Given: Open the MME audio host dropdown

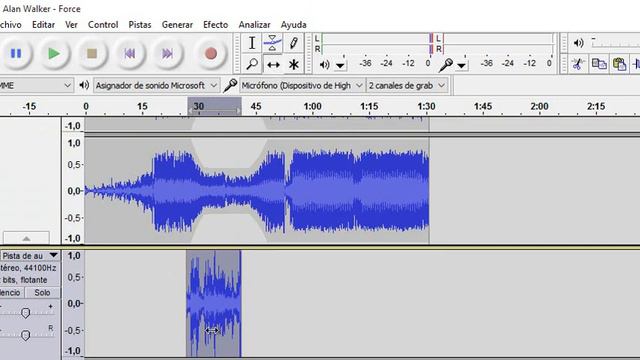Looking at the screenshot, I should click(x=36, y=85).
